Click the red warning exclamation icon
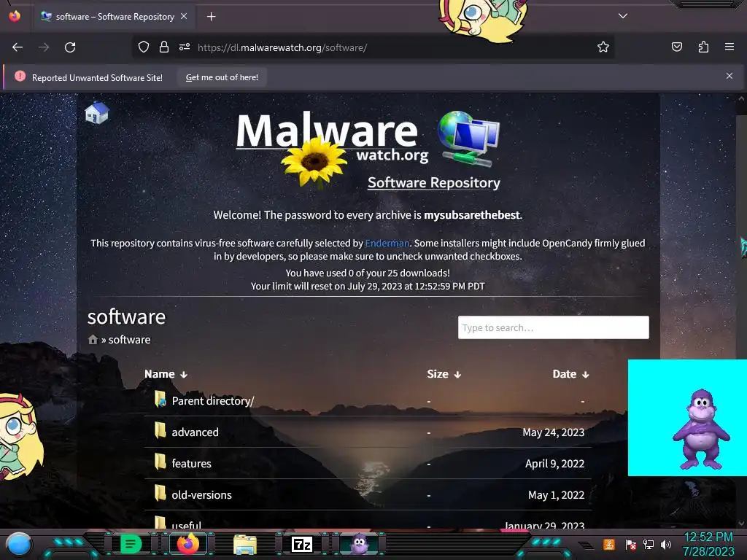This screenshot has width=747, height=560. pos(20,76)
